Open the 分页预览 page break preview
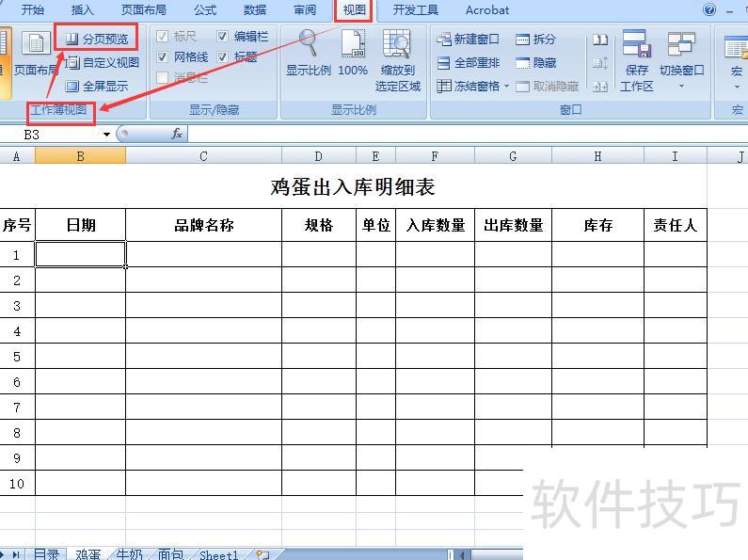This screenshot has width=748, height=560. pos(97,40)
